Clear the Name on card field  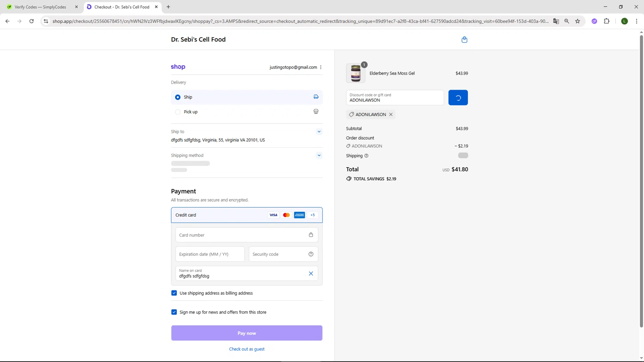point(311,274)
